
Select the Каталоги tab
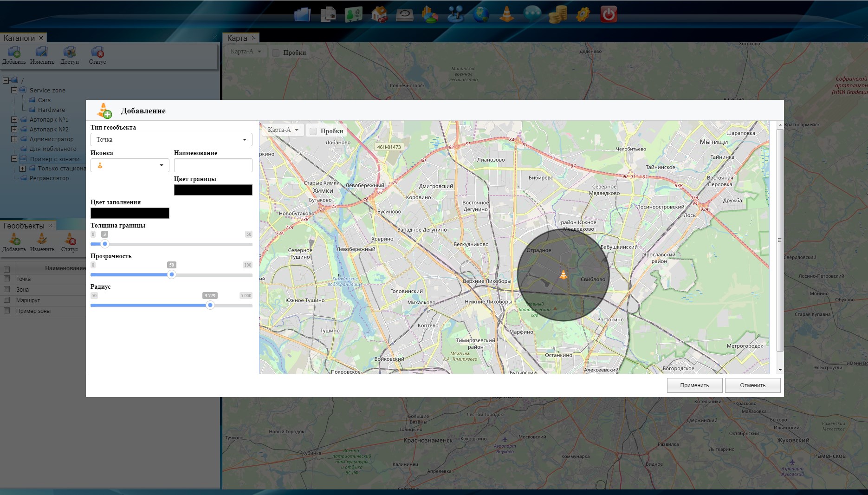(19, 38)
